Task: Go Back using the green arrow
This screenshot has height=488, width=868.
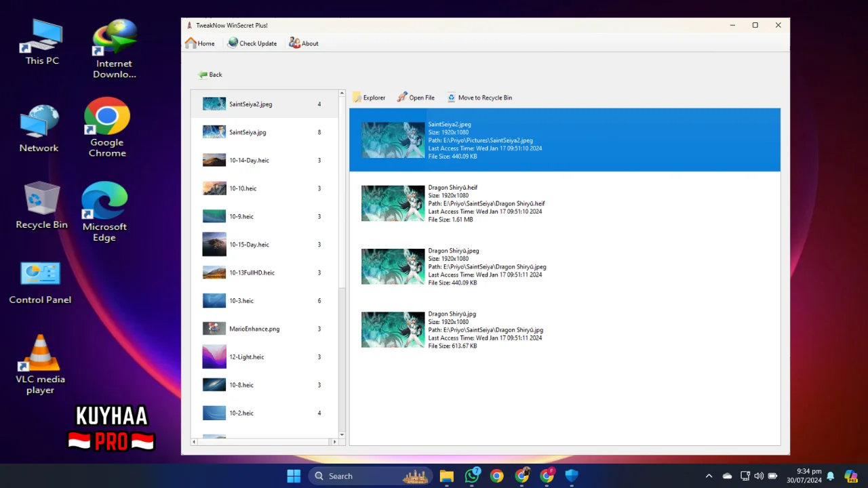Action: click(210, 75)
